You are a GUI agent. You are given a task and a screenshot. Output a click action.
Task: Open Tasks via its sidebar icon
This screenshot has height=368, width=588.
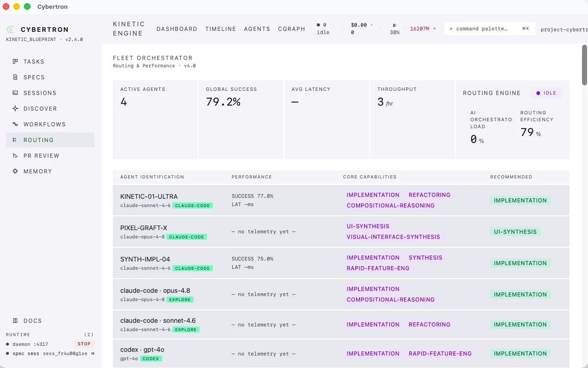point(15,61)
